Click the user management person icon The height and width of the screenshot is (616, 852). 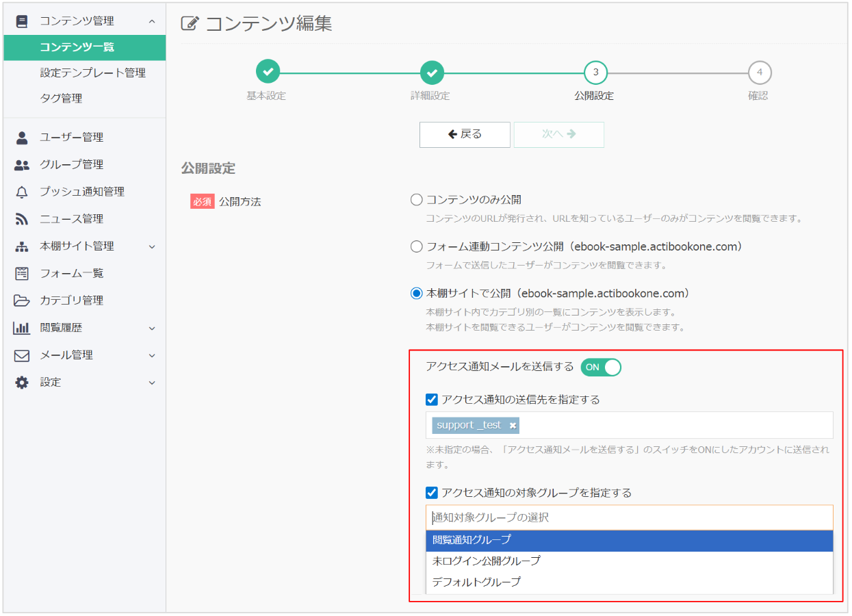pos(22,138)
